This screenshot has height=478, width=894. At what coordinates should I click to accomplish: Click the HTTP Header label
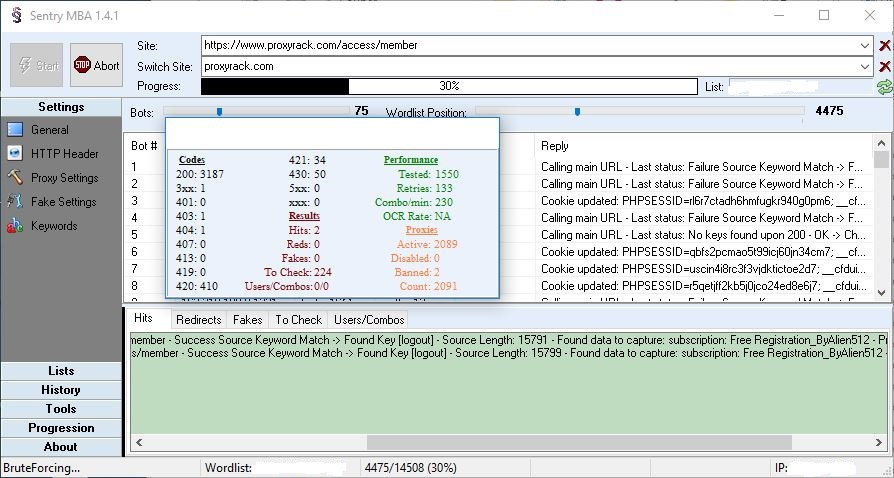64,154
